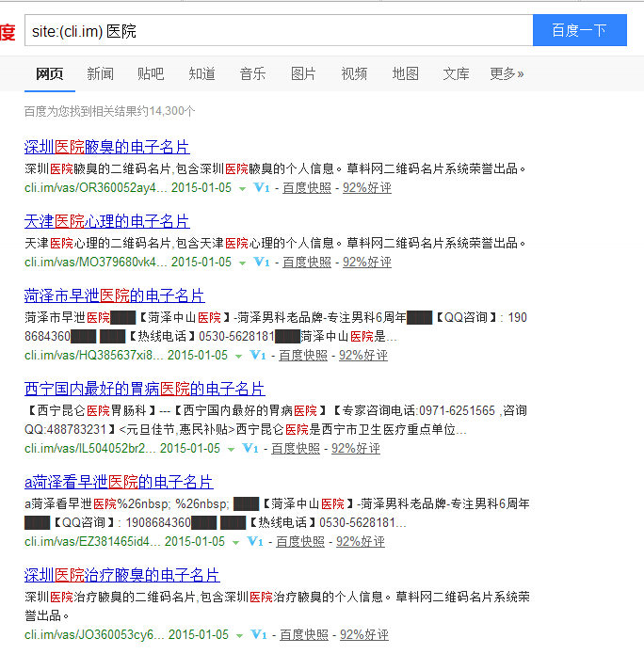Image resolution: width=644 pixels, height=654 pixels.
Task: Open result 西宁国内最好的胃病医院的电子名片
Action: click(144, 389)
